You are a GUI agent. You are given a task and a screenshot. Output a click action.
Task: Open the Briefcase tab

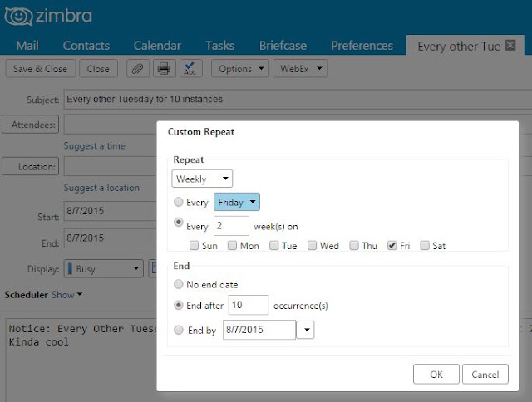(x=283, y=46)
